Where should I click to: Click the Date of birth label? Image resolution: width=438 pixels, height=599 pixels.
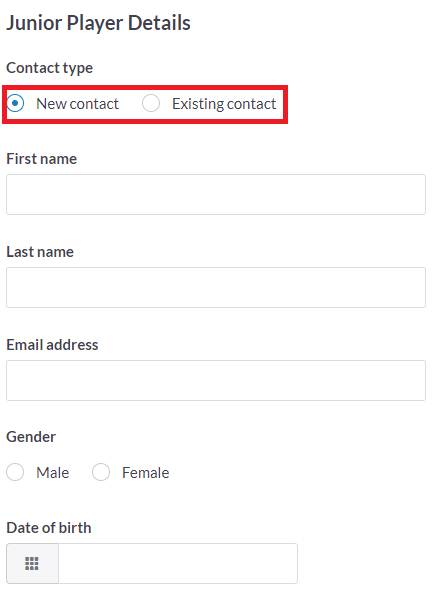pos(49,528)
